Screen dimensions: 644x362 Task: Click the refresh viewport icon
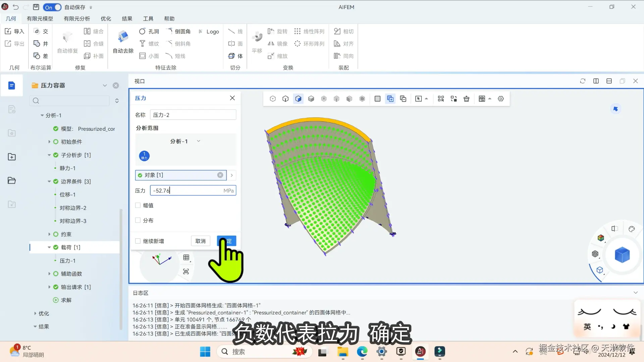tap(583, 81)
